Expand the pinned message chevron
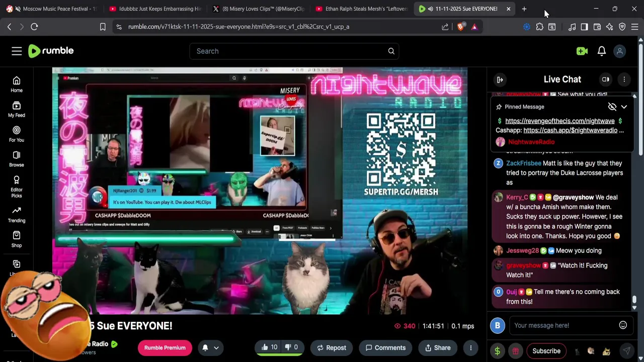The width and height of the screenshot is (644, 362). (x=624, y=107)
